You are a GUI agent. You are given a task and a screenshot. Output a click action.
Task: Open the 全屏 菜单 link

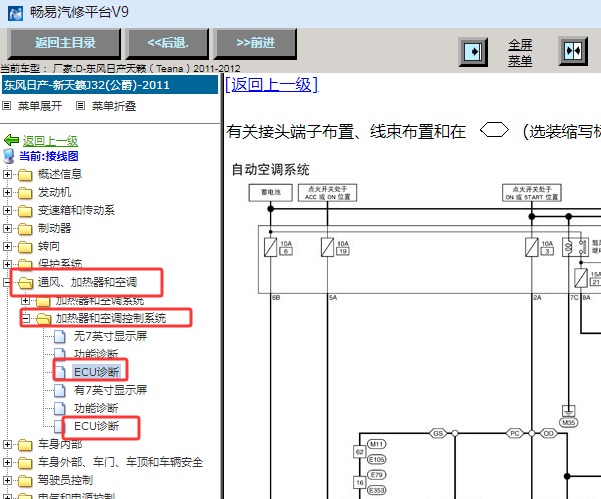520,53
